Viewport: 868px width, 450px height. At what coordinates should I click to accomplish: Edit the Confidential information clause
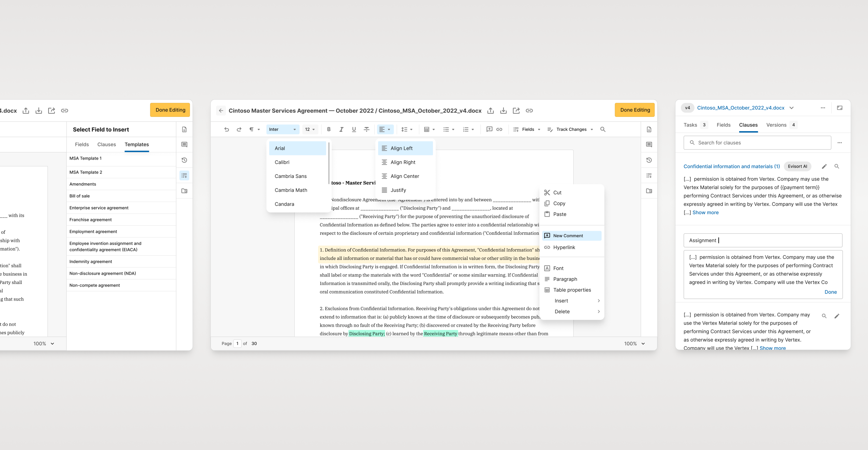(x=825, y=166)
